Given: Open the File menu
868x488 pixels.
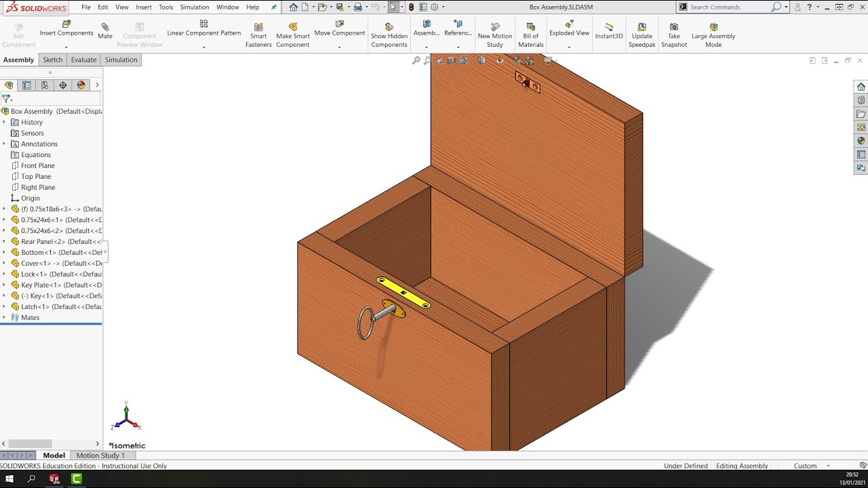Looking at the screenshot, I should [x=86, y=7].
